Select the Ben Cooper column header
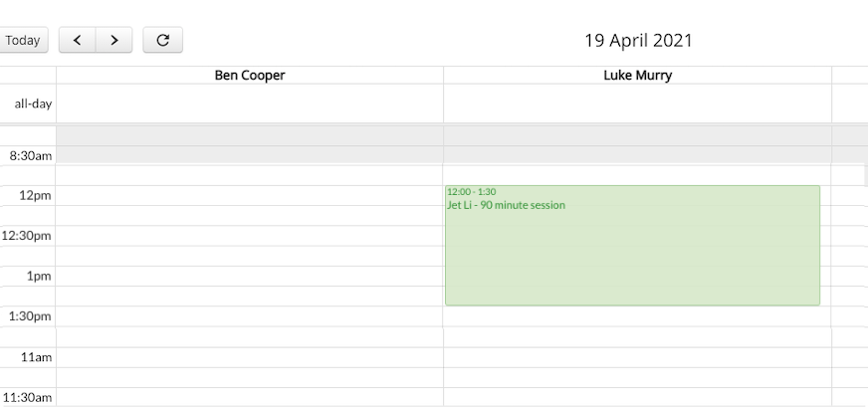Image resolution: width=868 pixels, height=407 pixels. coord(250,76)
